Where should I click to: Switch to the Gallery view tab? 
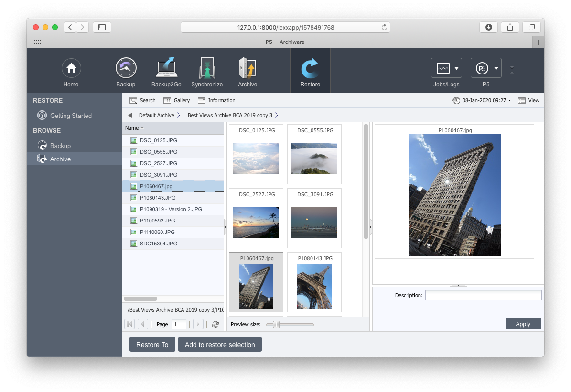point(177,100)
